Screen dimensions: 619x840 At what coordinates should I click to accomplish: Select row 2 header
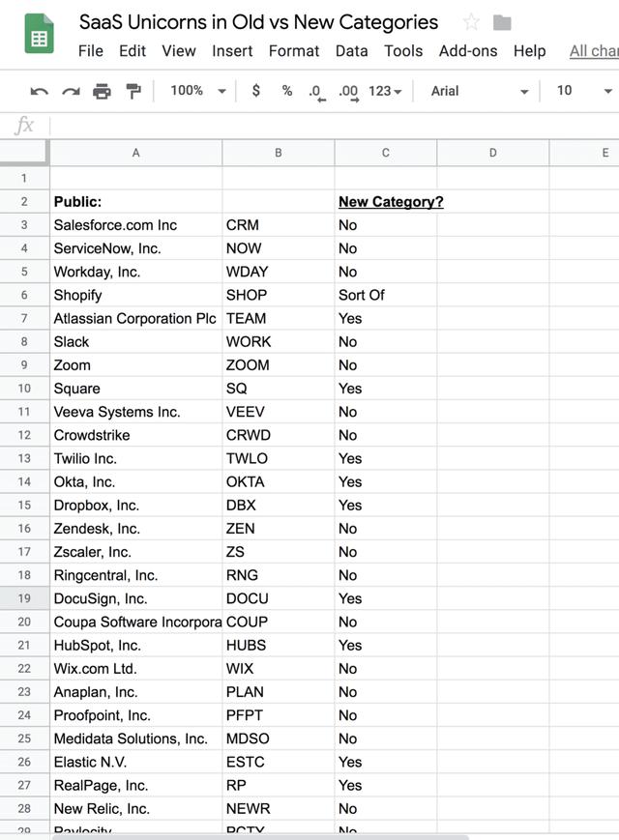(24, 202)
